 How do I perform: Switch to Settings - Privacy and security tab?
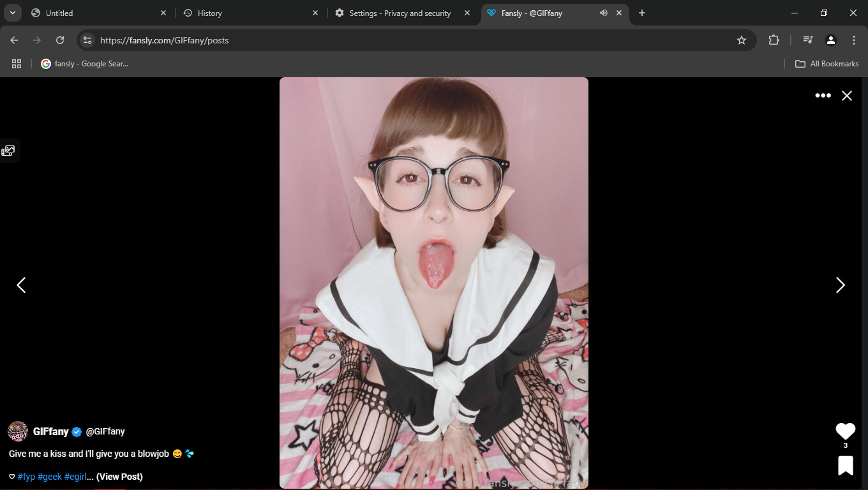point(400,13)
